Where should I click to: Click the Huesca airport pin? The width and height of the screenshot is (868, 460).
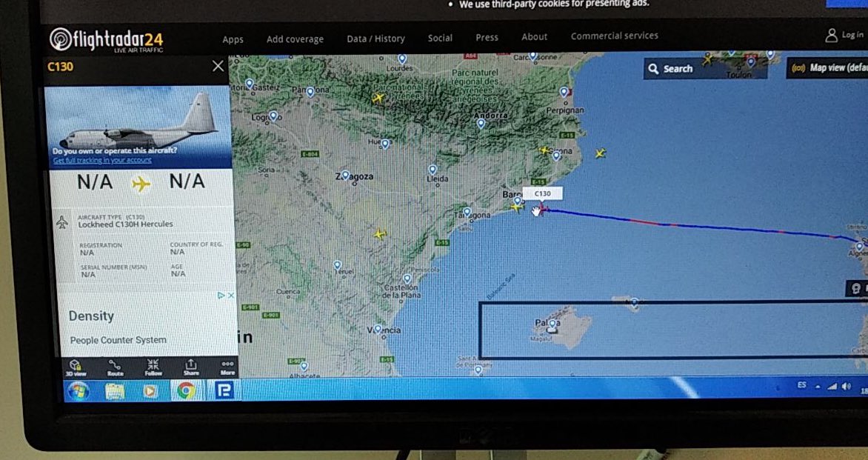coord(385,144)
